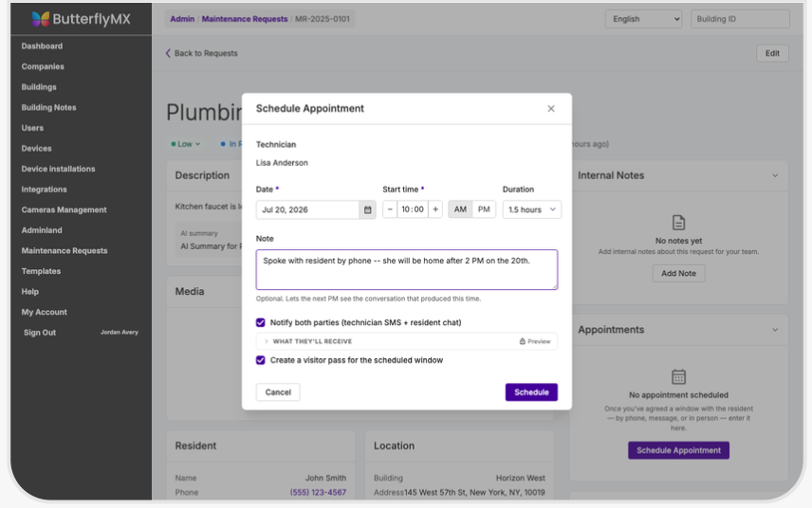Select PM for start time
The height and width of the screenshot is (508, 812).
click(x=484, y=209)
